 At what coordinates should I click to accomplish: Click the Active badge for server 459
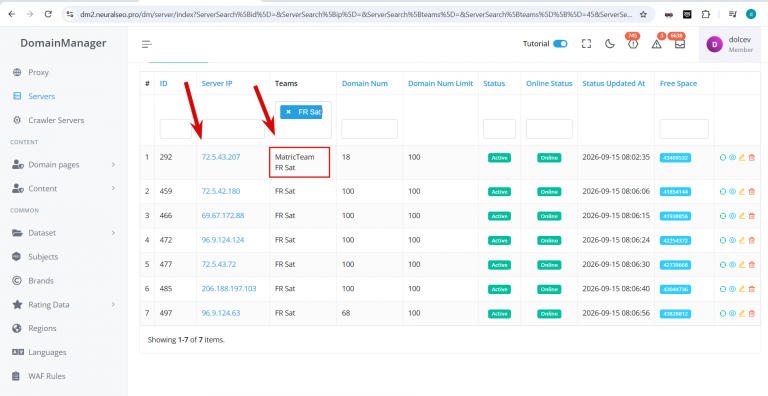click(x=499, y=192)
